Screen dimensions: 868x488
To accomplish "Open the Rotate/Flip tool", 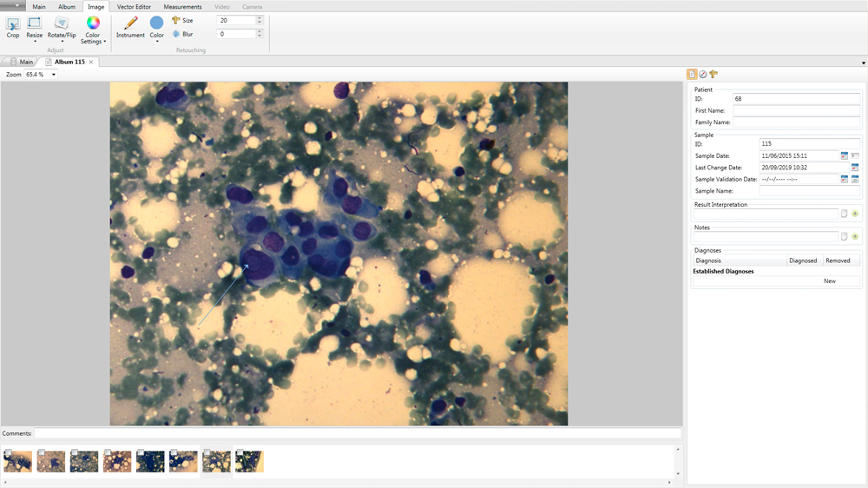I will pos(62,27).
